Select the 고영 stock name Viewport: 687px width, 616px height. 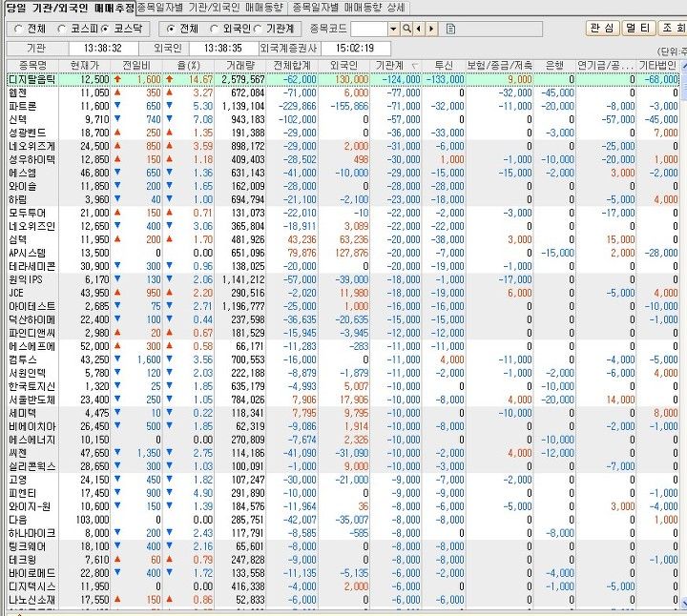(x=18, y=480)
